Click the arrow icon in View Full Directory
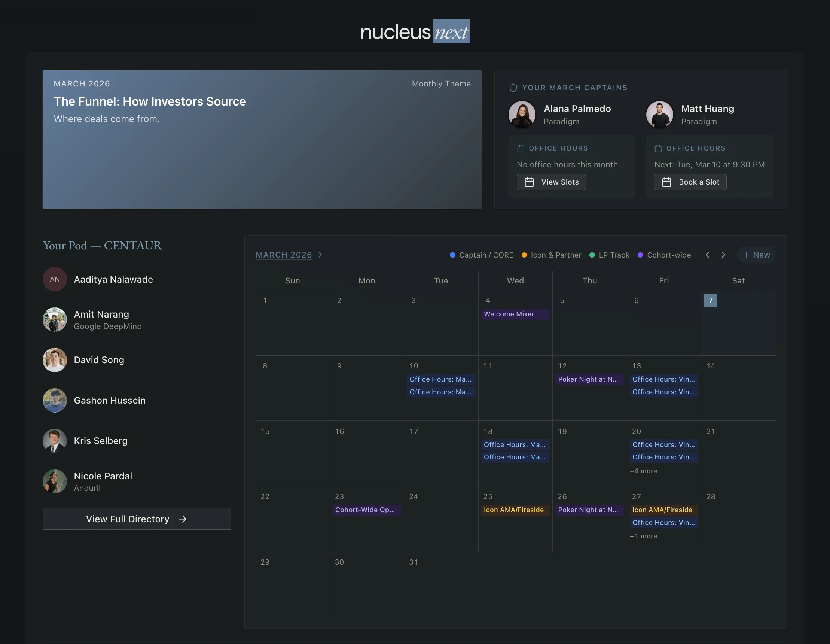Screen dimensions: 830x644 [183, 519]
